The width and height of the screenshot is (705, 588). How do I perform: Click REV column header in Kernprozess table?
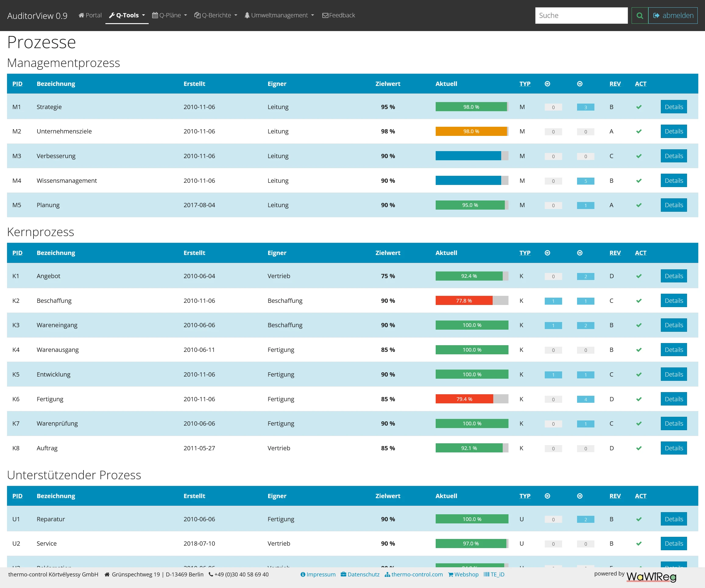point(615,253)
